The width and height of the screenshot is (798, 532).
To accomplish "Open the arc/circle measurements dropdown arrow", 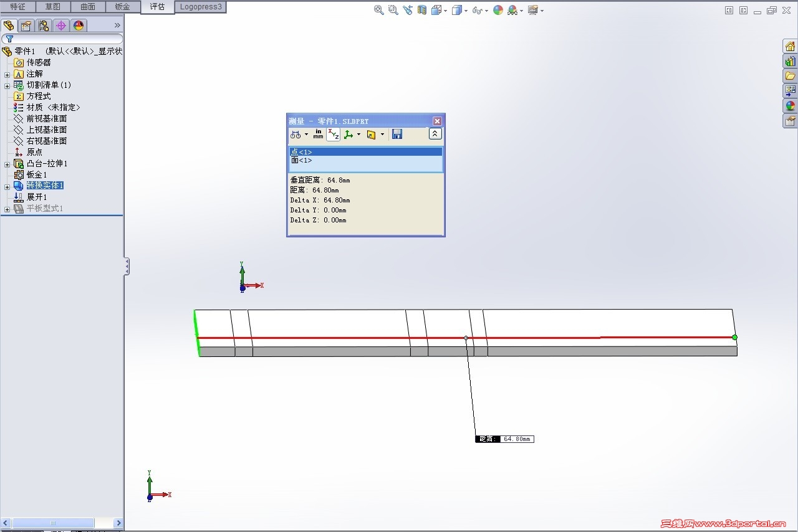I will tap(306, 135).
